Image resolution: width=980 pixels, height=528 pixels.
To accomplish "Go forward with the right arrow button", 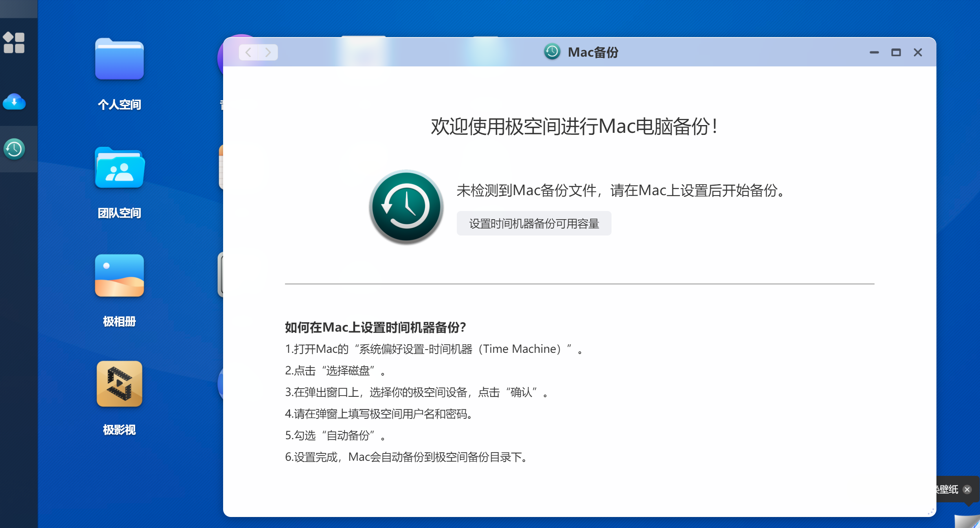I will (x=268, y=52).
